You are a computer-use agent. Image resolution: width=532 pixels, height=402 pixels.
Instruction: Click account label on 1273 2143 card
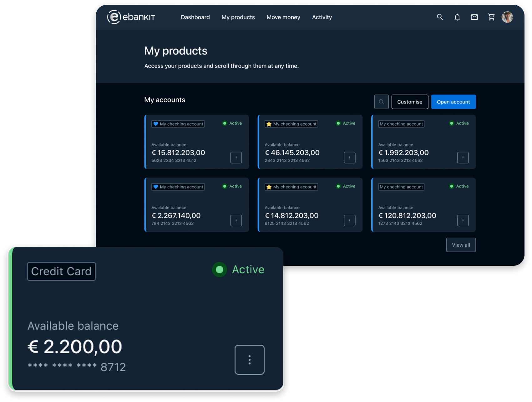click(x=401, y=187)
